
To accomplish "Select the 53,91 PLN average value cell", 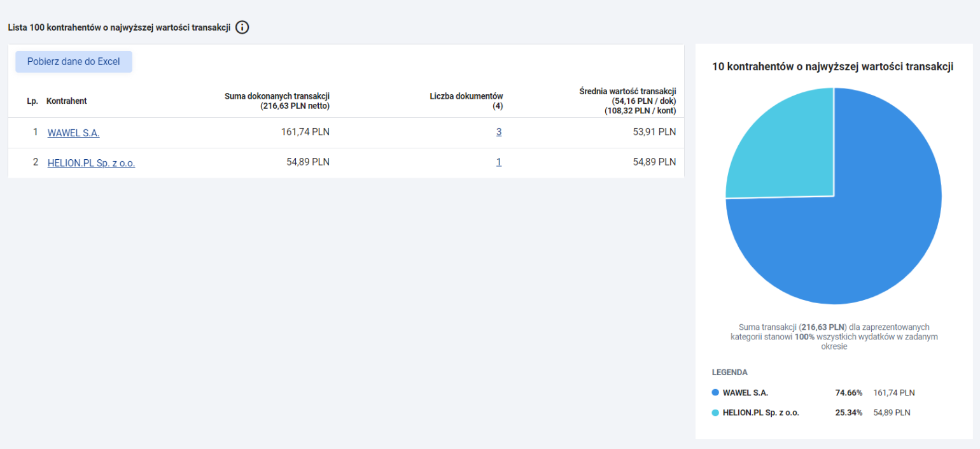I will coord(654,132).
